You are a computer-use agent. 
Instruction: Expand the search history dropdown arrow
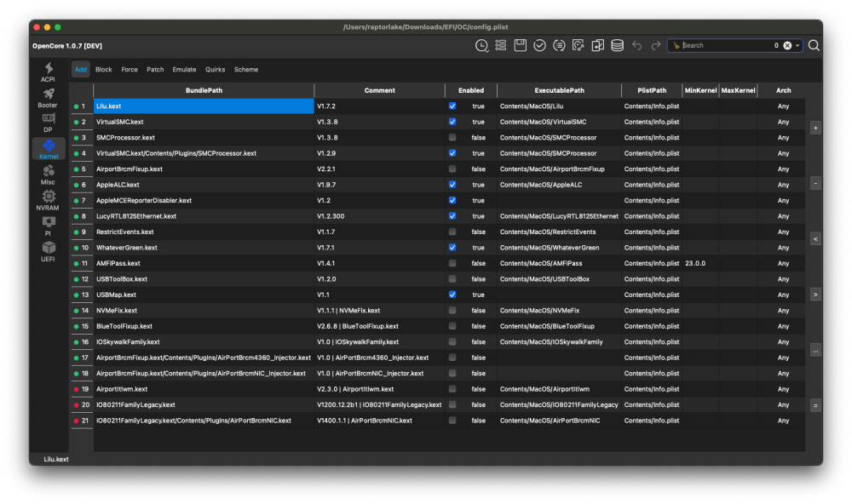pyautogui.click(x=797, y=46)
